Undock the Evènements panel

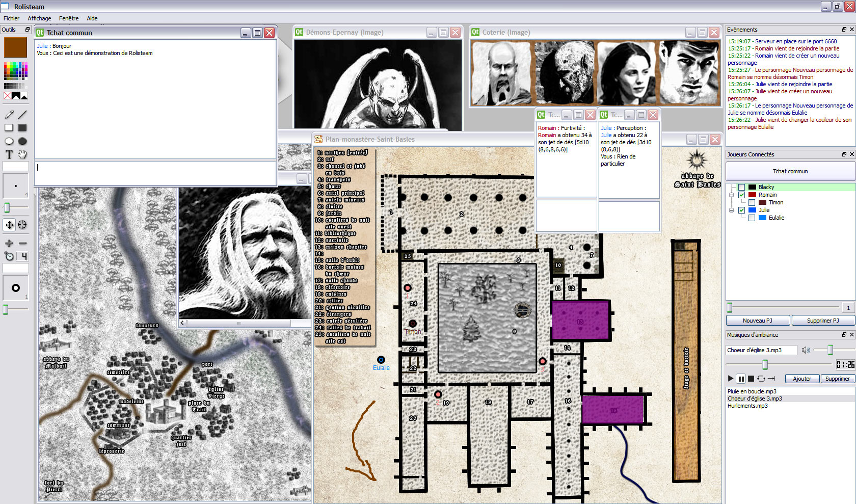click(x=844, y=30)
